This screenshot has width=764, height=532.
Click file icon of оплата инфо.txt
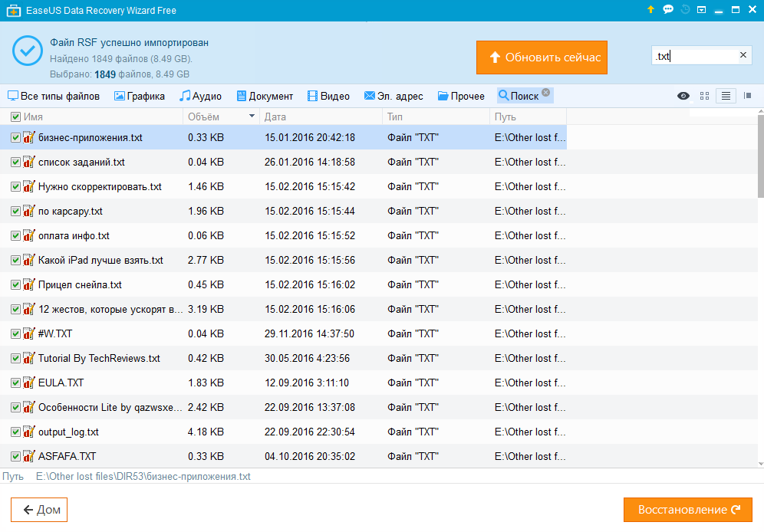point(28,235)
